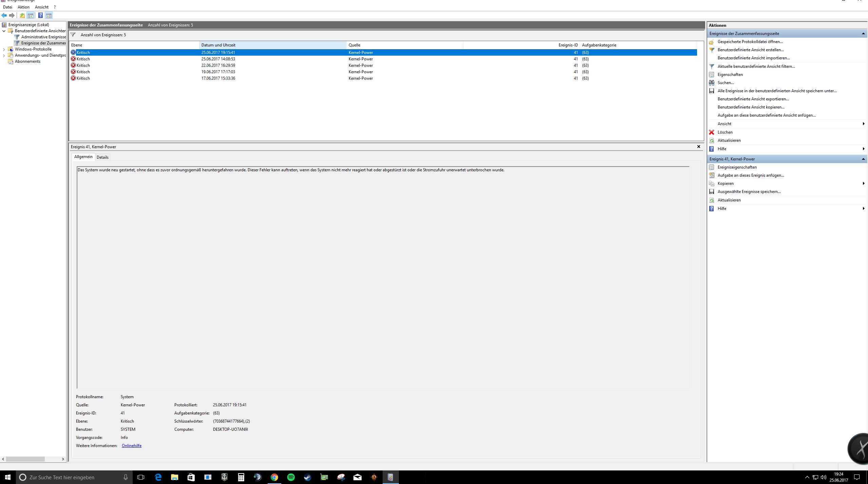Viewport: 868px width, 484px height.
Task: Open the Suchen binoculars action
Action: [x=726, y=83]
